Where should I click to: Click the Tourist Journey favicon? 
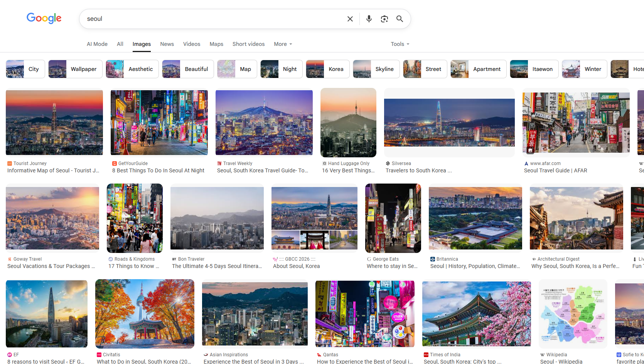[x=10, y=163]
